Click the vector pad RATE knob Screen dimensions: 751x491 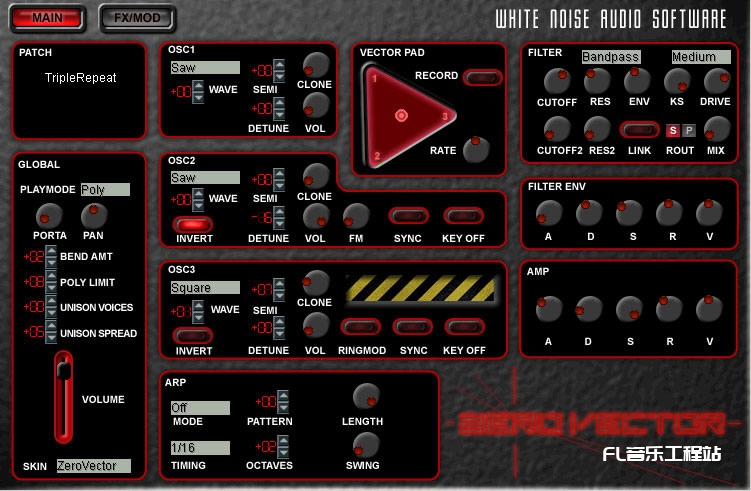click(x=476, y=150)
